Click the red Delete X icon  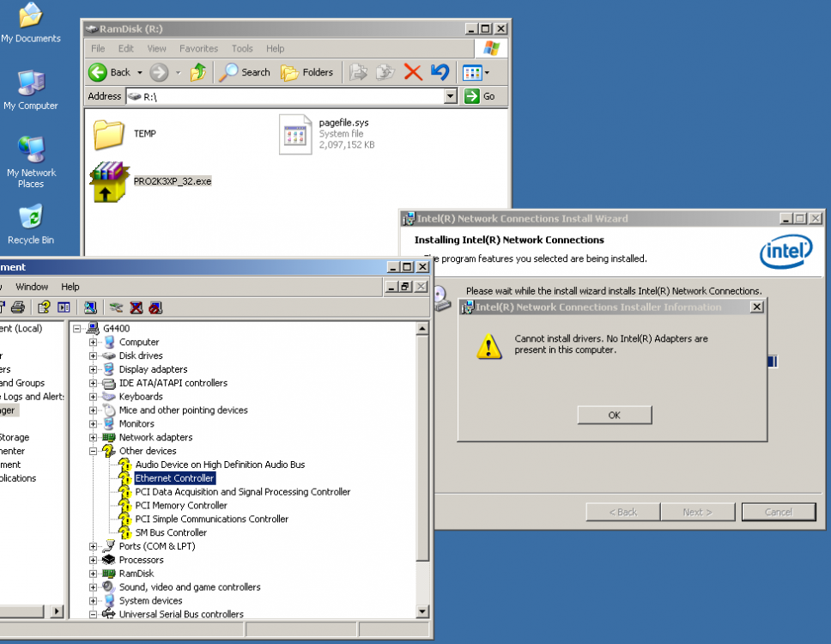(413, 73)
